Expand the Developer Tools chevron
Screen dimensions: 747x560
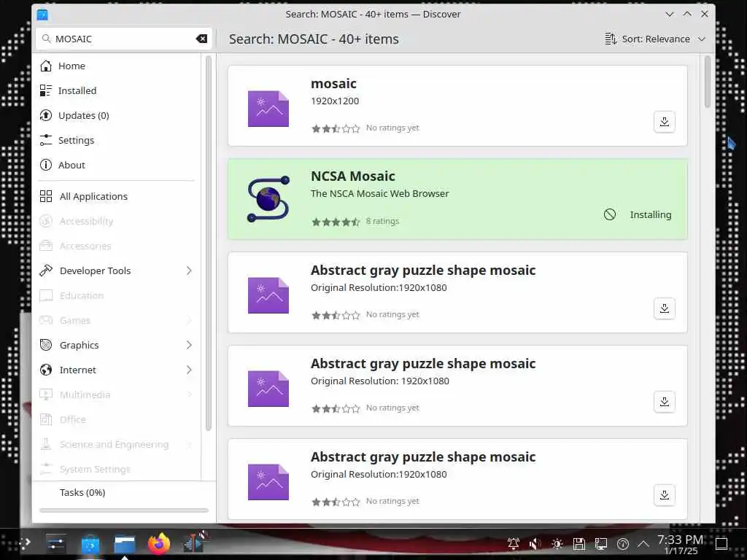[x=189, y=271]
